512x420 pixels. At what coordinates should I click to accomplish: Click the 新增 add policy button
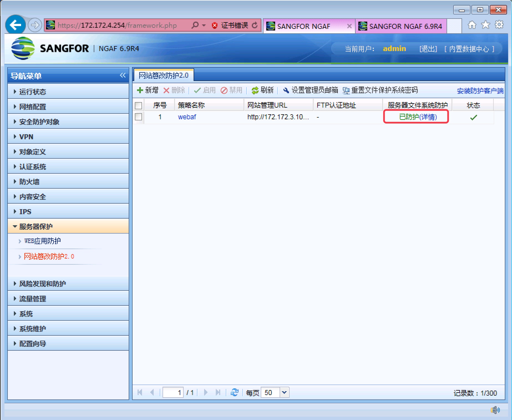pos(148,90)
